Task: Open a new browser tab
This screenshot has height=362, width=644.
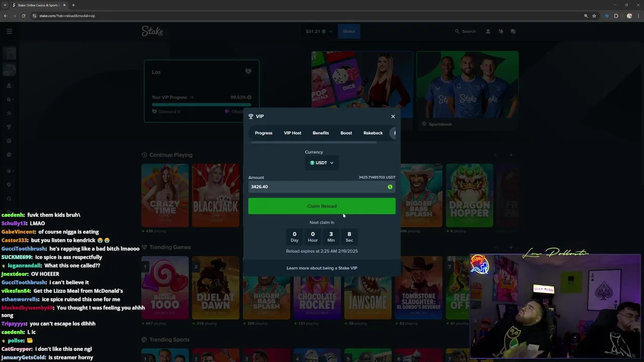Action: [x=73, y=5]
